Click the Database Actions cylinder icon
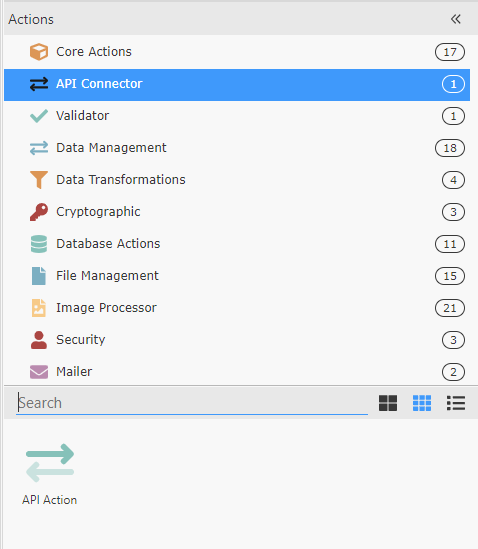 pos(39,244)
